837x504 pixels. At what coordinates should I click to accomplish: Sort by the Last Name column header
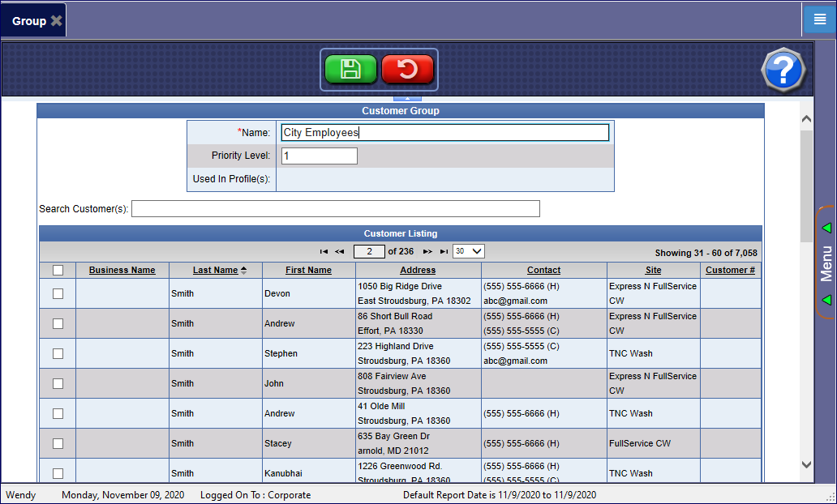tap(216, 271)
